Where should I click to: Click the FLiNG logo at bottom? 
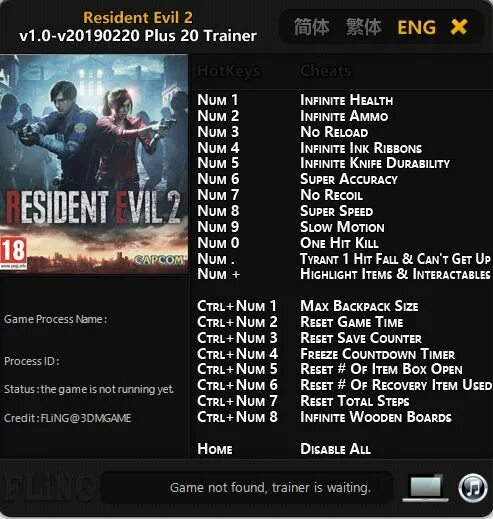47,487
